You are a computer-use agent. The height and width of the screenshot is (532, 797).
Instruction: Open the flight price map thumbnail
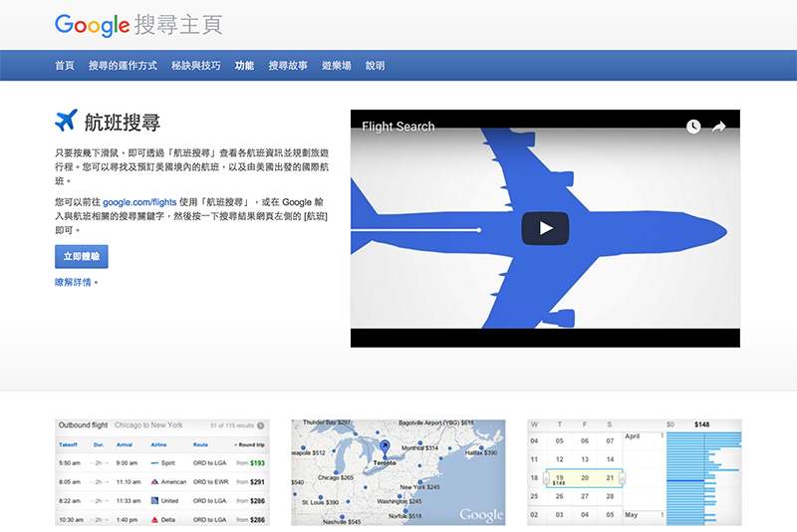tap(398, 472)
